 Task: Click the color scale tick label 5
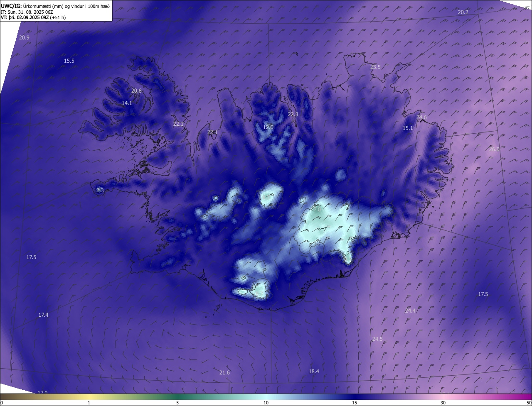[x=177, y=403]
